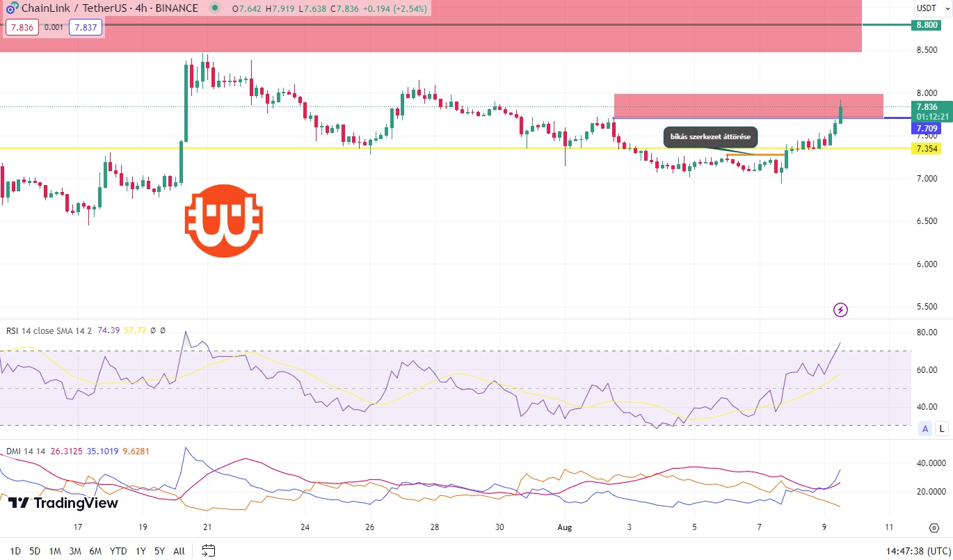Click the +0.194 (+2.54%) change value
Viewport: 953px width, 560px height.
(x=397, y=8)
